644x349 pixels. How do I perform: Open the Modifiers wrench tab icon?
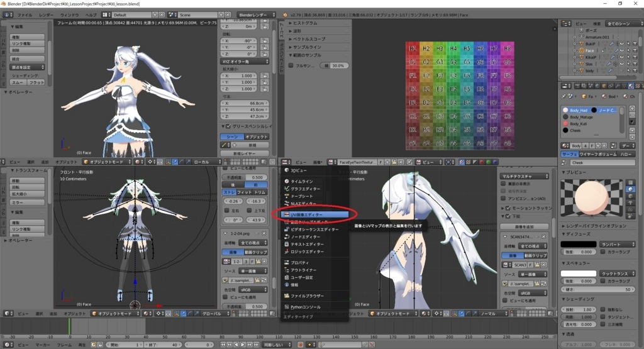pos(618,86)
